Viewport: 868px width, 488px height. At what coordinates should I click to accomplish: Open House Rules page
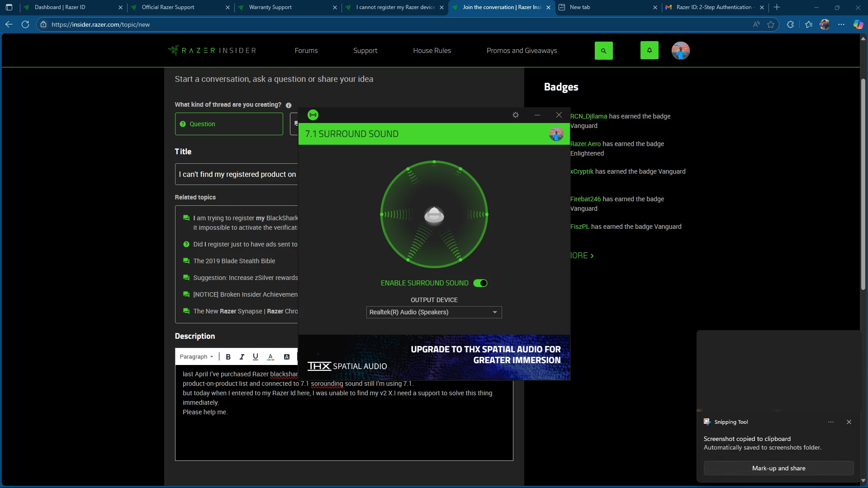click(432, 51)
